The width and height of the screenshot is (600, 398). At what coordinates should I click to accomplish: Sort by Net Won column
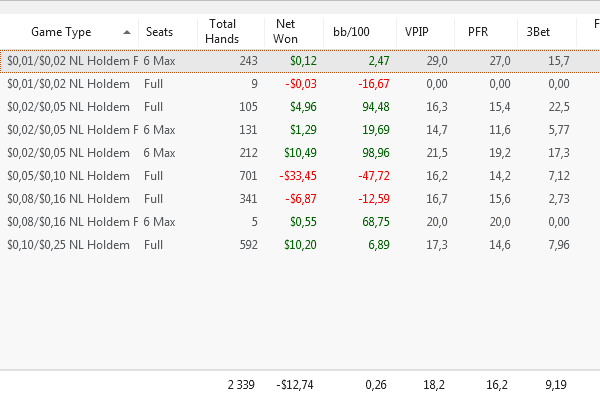point(294,32)
